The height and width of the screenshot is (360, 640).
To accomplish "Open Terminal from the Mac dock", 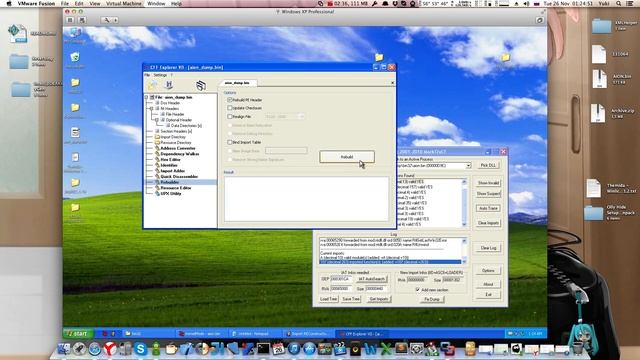I will [263, 349].
